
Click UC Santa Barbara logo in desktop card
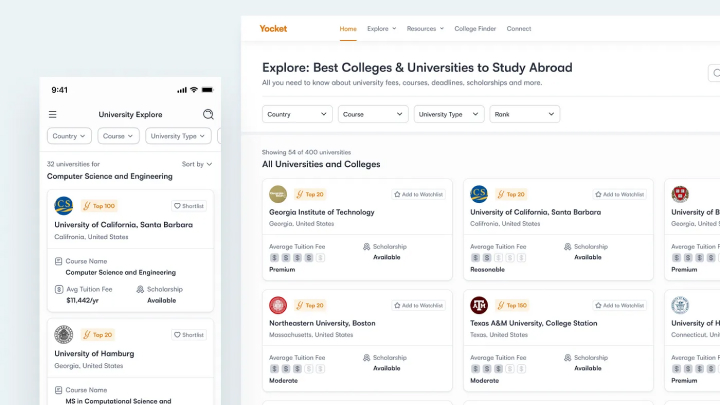tap(479, 194)
